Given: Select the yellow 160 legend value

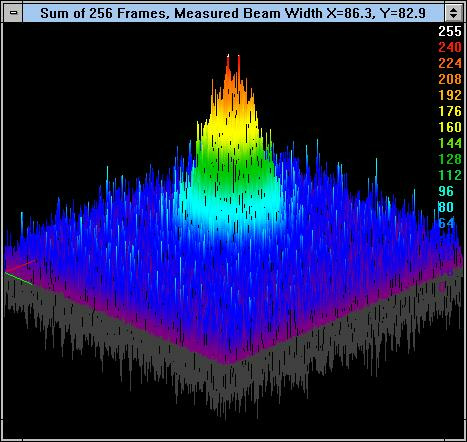Looking at the screenshot, I should point(450,127).
